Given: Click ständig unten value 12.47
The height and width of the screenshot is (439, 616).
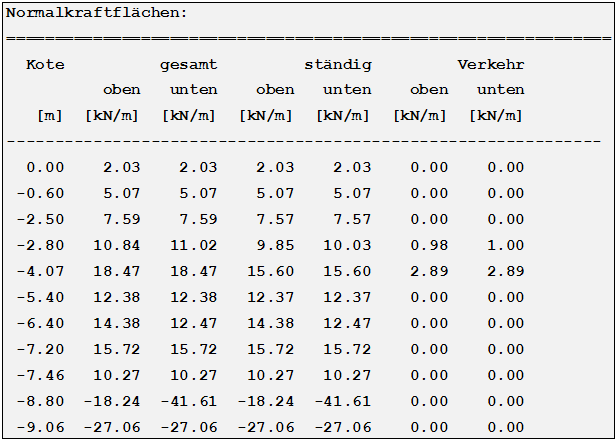Looking at the screenshot, I should point(347,323).
